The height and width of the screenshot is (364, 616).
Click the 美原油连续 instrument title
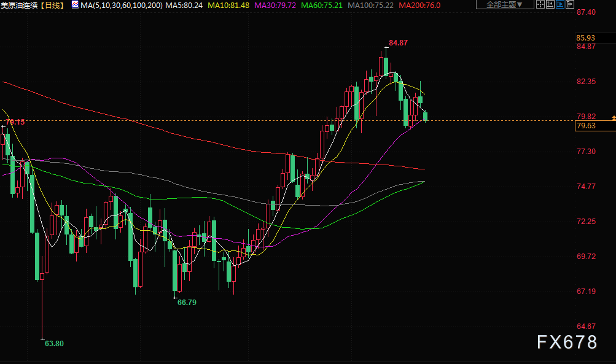tap(19, 6)
